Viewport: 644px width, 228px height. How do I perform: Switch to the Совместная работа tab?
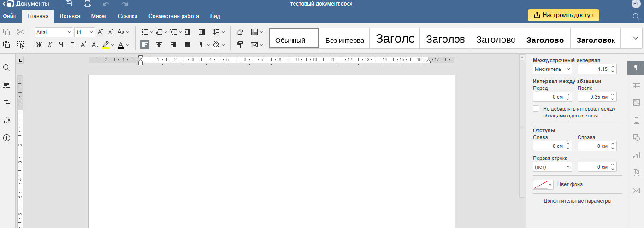click(x=174, y=16)
